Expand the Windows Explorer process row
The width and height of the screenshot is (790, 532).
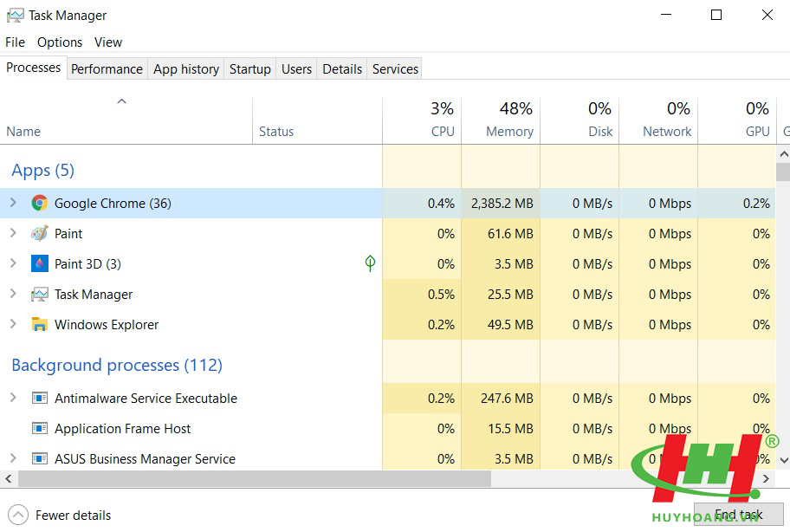point(14,323)
